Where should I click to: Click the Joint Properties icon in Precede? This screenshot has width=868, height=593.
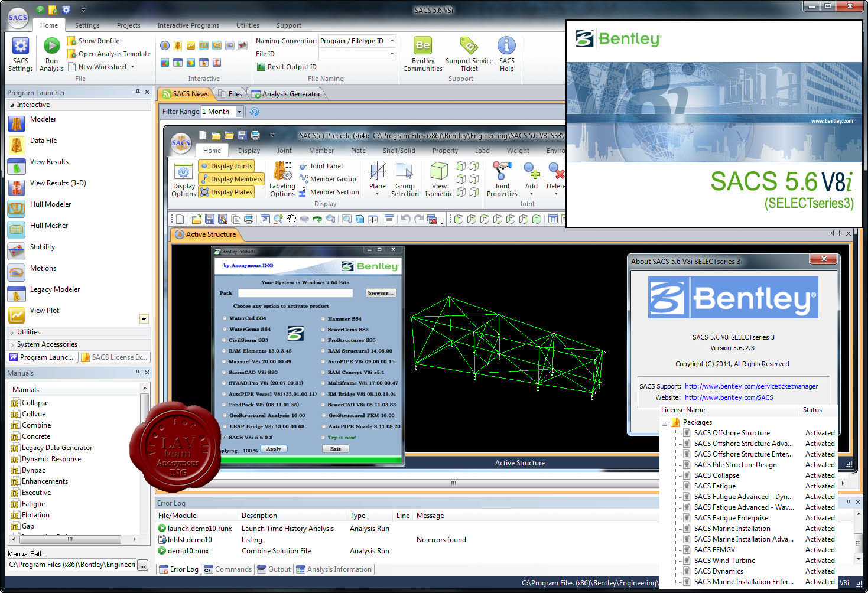pos(502,171)
